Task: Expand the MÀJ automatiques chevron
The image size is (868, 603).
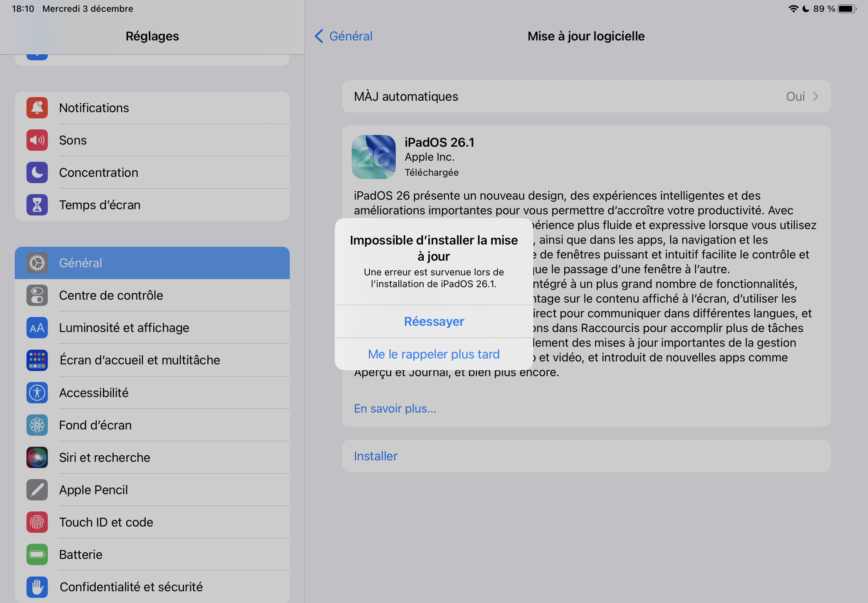Action: 815,96
